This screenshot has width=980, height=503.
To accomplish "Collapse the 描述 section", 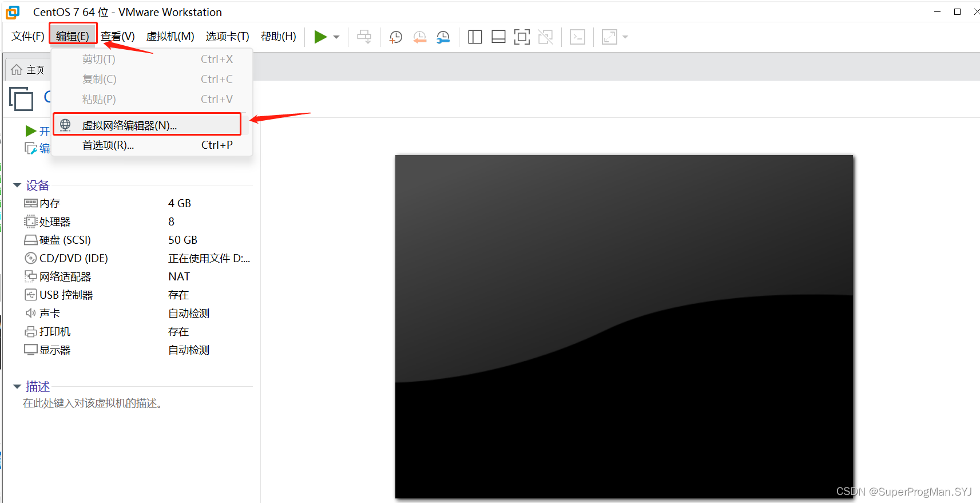I will pos(17,387).
